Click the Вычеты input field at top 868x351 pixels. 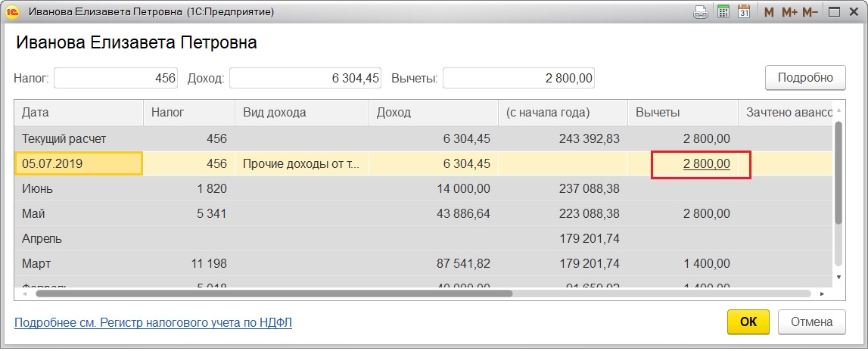tap(519, 78)
